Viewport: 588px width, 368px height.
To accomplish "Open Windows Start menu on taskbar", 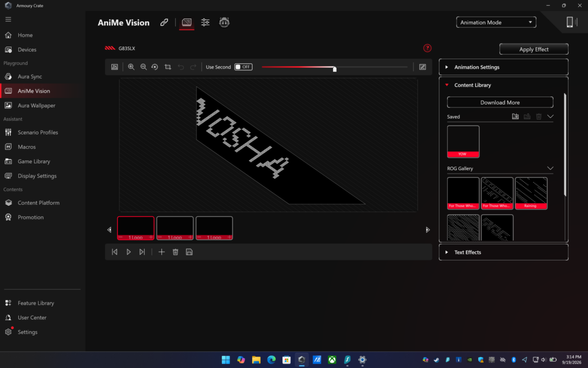I will 226,360.
